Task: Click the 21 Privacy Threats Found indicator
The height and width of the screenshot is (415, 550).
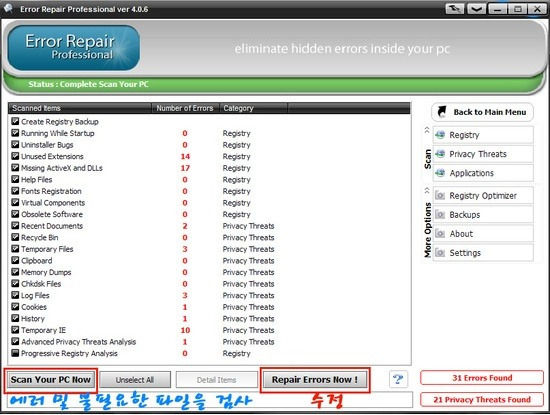Action: coord(482,400)
